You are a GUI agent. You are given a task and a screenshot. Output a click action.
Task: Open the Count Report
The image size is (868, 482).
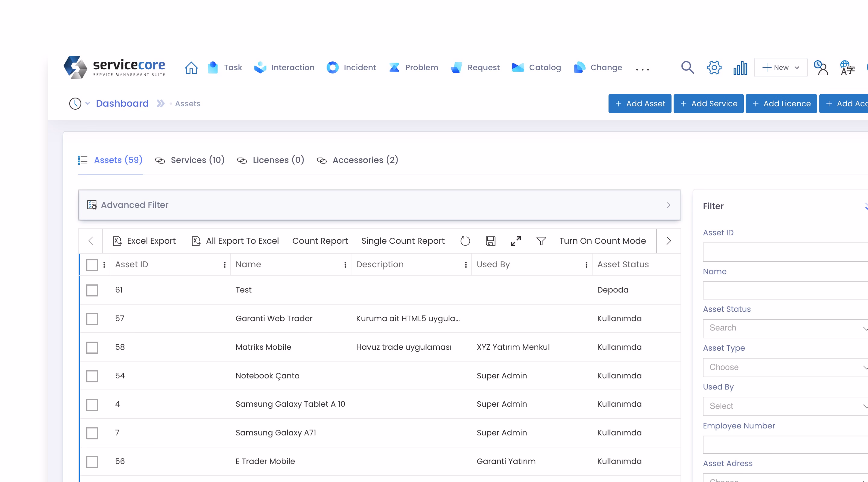click(x=320, y=241)
